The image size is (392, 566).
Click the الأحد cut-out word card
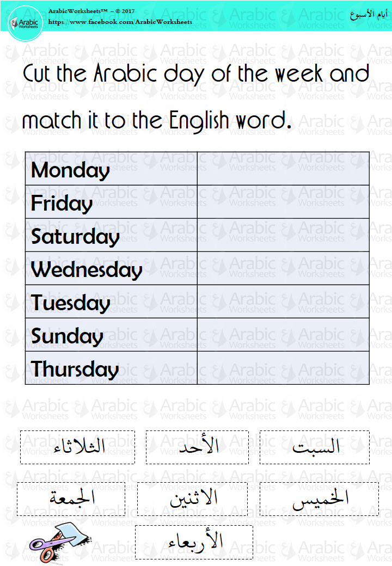pos(198,447)
